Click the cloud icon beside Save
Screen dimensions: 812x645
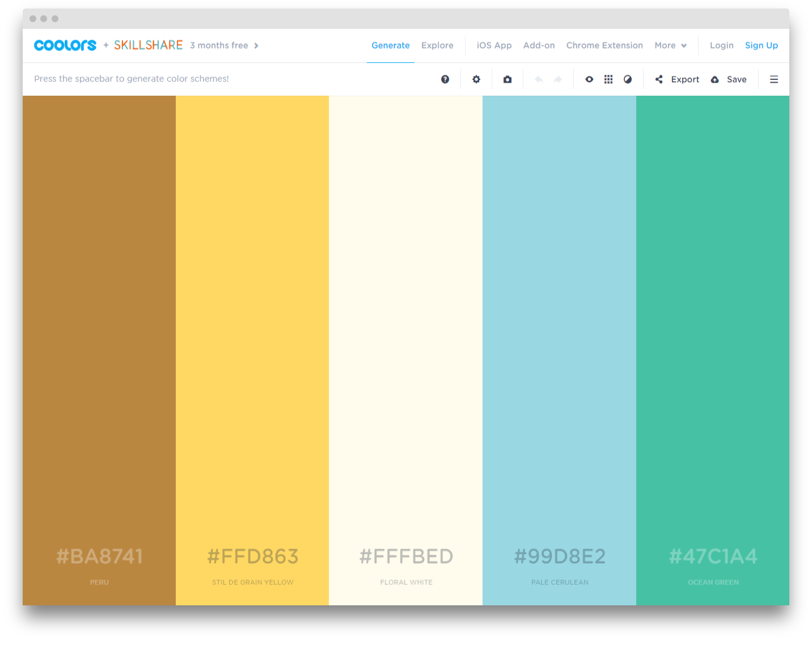[x=715, y=79]
